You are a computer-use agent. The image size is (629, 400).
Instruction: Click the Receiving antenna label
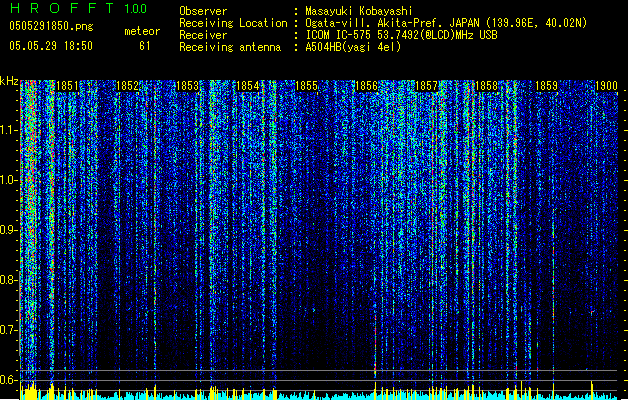point(230,47)
